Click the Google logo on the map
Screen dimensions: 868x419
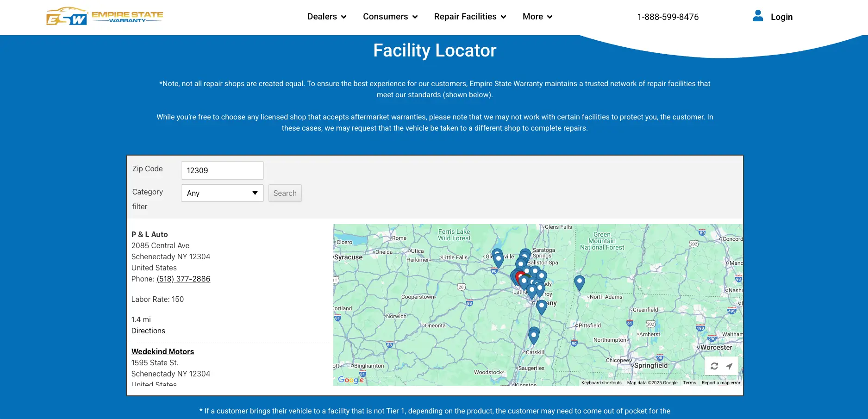pyautogui.click(x=350, y=380)
